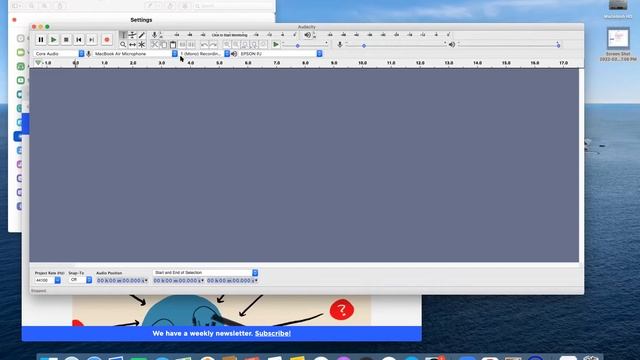This screenshot has width=640, height=360.
Task: Open the Macintosh HD desktop drive icon
Action: [x=618, y=5]
